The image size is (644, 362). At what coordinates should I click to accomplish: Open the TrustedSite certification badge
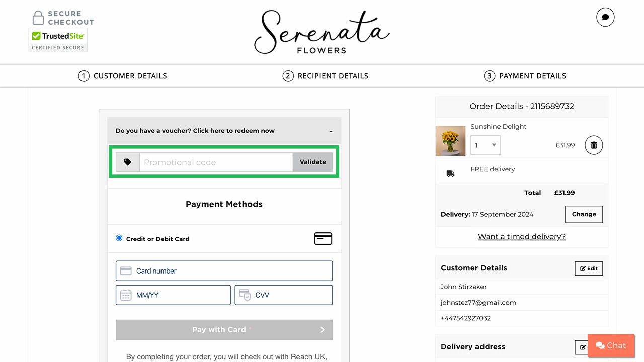pos(58,36)
